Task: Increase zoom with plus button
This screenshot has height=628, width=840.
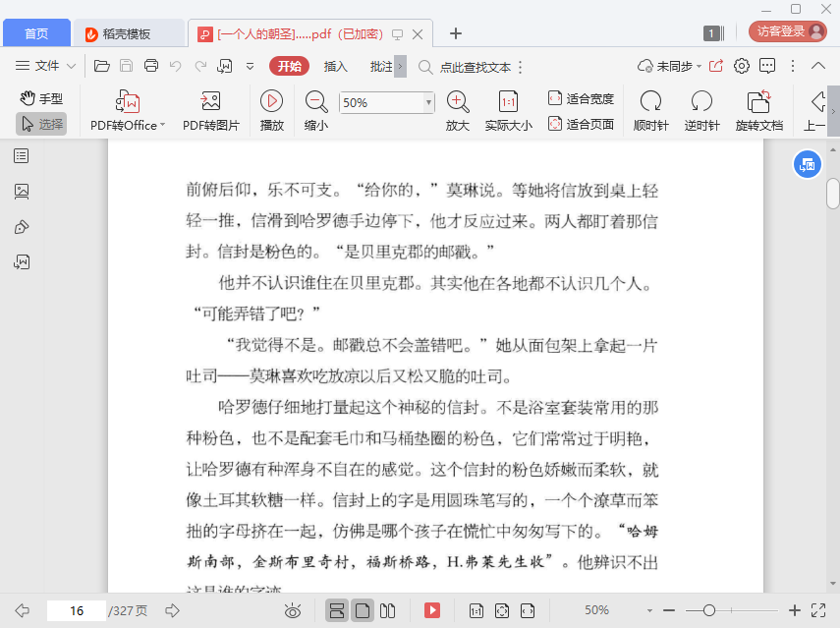Action: [795, 610]
